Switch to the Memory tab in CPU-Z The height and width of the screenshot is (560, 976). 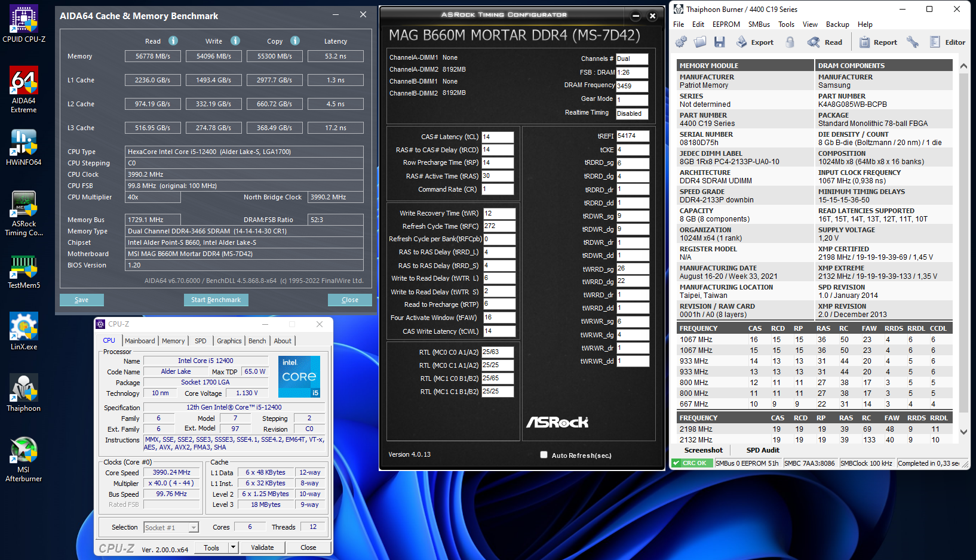pyautogui.click(x=173, y=341)
